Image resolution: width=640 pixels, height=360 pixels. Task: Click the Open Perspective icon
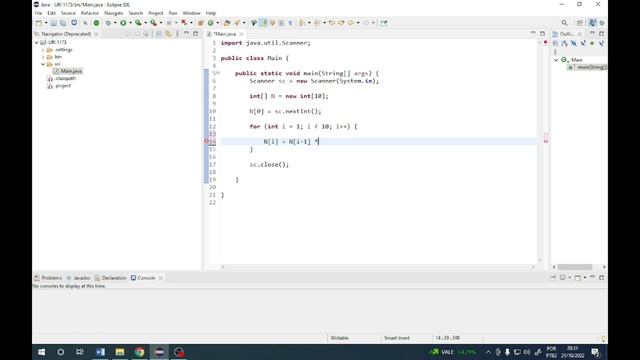pos(580,23)
